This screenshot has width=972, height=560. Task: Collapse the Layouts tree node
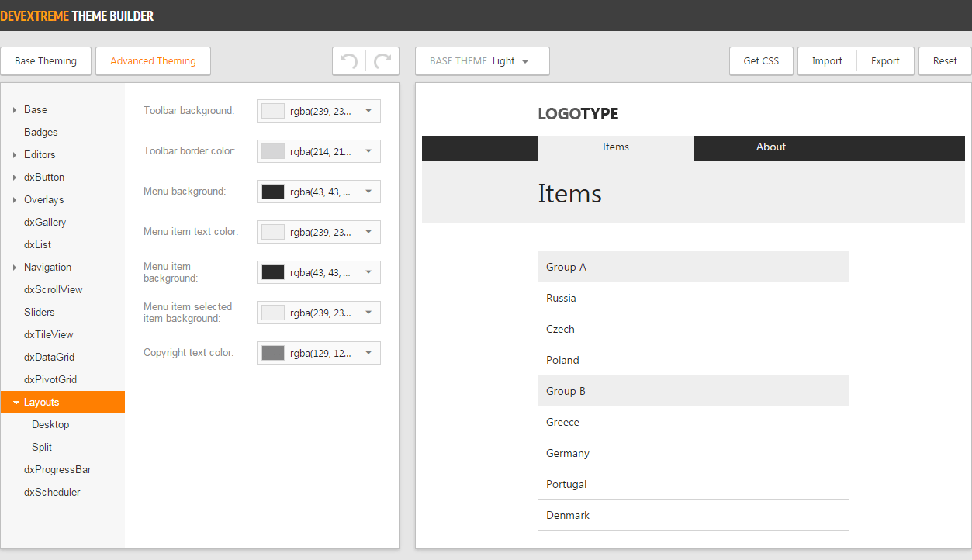16,403
